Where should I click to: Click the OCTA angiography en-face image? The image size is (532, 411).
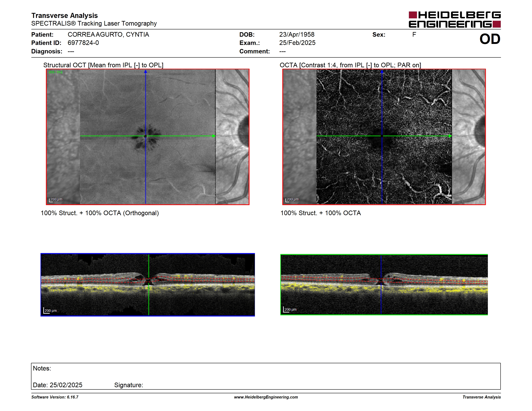[x=384, y=137]
